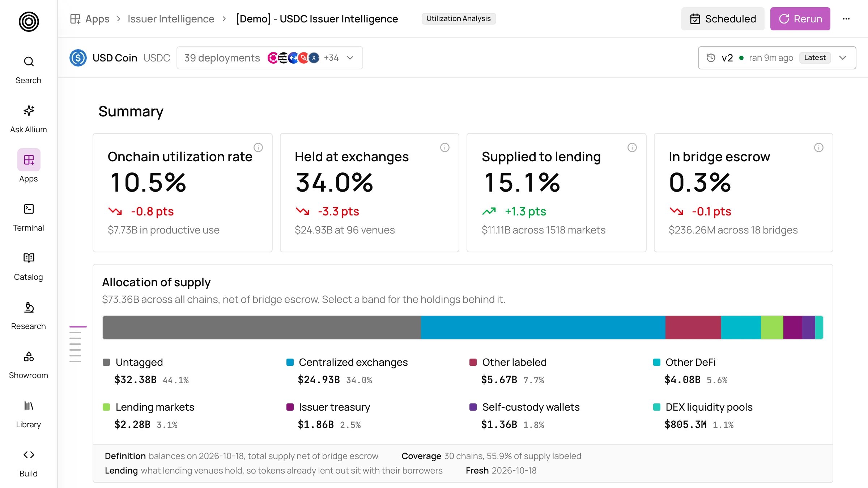The height and width of the screenshot is (488, 868).
Task: Click the Issuer treasury legend entry
Action: coord(328,416)
